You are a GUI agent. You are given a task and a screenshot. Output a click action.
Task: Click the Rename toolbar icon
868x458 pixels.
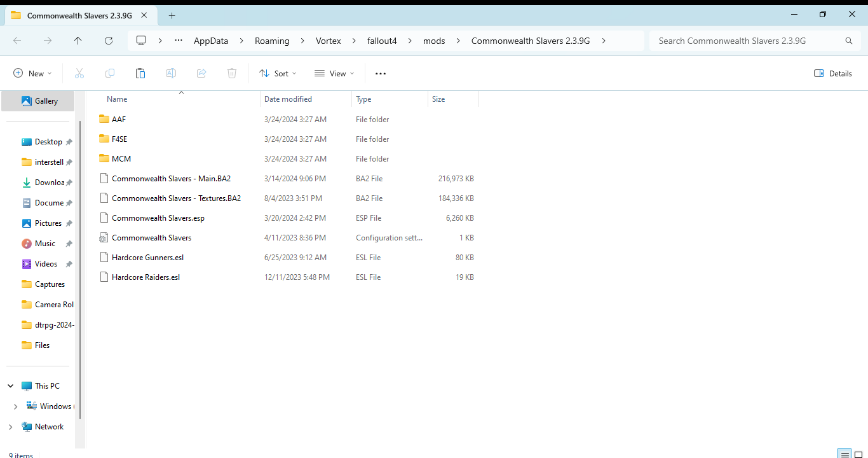171,74
